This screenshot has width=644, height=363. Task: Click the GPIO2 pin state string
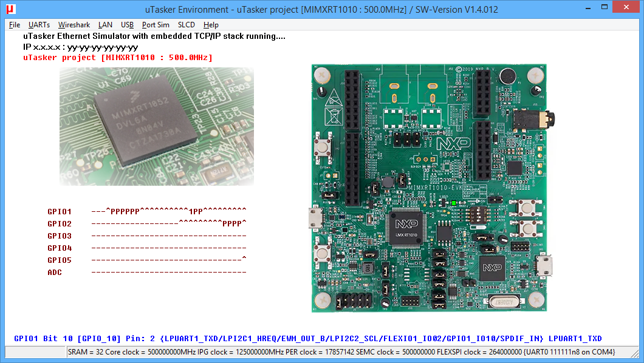(169, 223)
